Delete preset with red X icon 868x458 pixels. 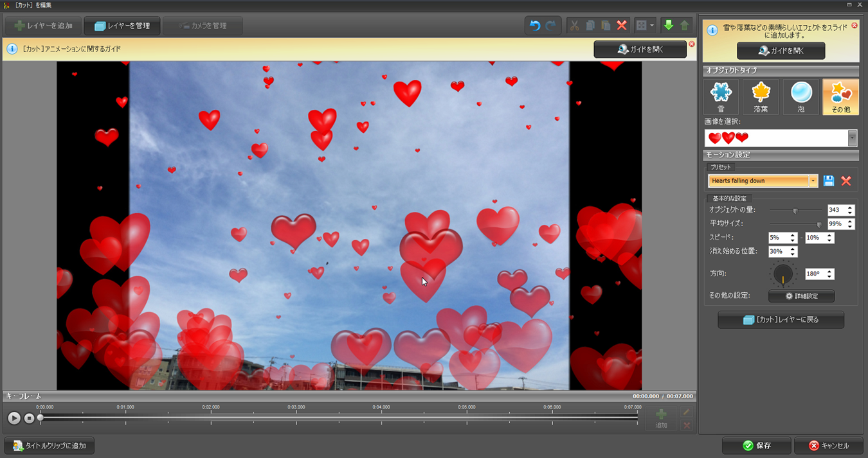pyautogui.click(x=846, y=181)
